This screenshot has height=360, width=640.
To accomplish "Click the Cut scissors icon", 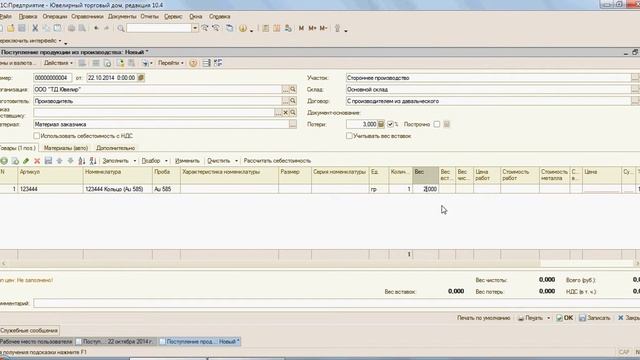I will pos(35,28).
